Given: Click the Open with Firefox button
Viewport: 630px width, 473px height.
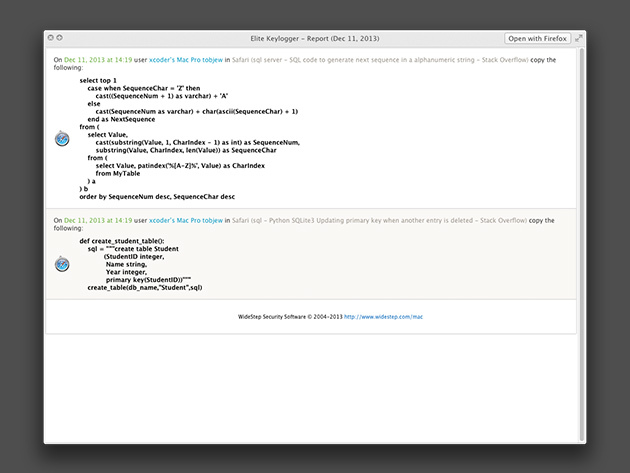Looking at the screenshot, I should tap(537, 38).
